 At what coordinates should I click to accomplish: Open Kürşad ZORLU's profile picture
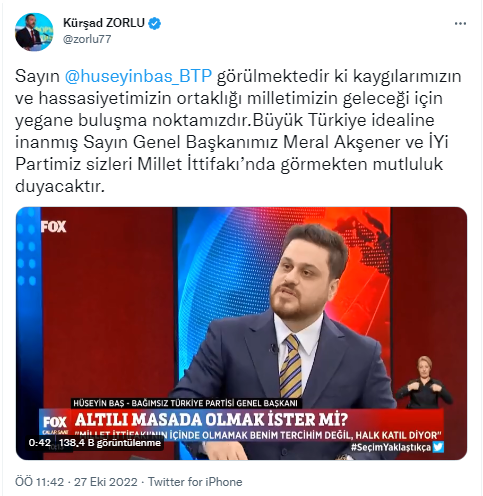[34, 32]
